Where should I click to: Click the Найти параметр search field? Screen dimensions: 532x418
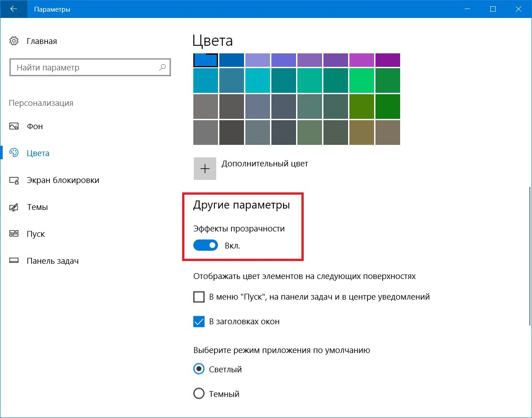90,68
